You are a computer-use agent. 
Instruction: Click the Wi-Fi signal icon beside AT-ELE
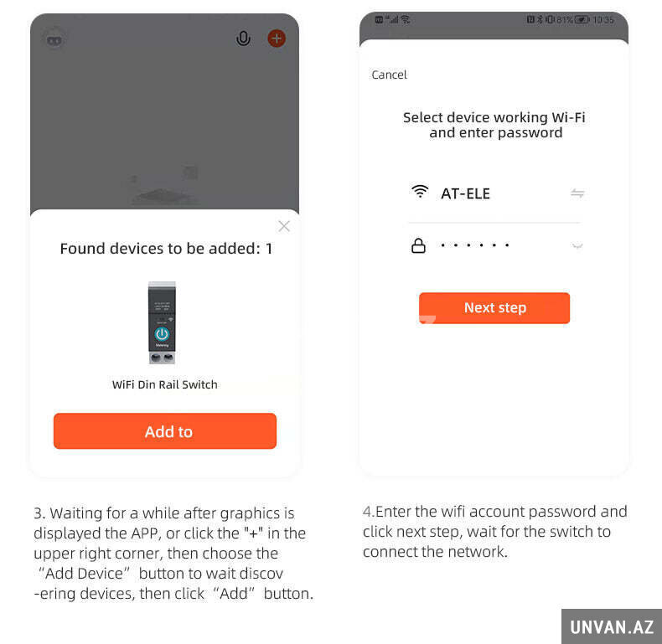(x=420, y=192)
